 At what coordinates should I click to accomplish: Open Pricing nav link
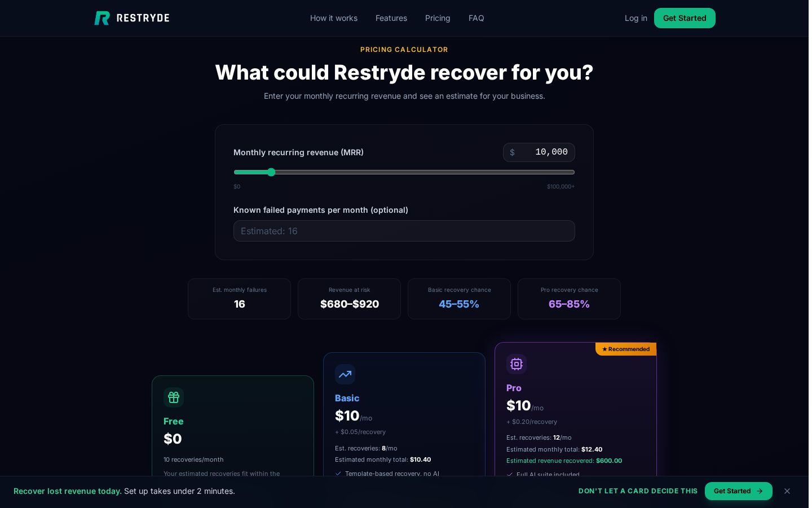[x=438, y=18]
